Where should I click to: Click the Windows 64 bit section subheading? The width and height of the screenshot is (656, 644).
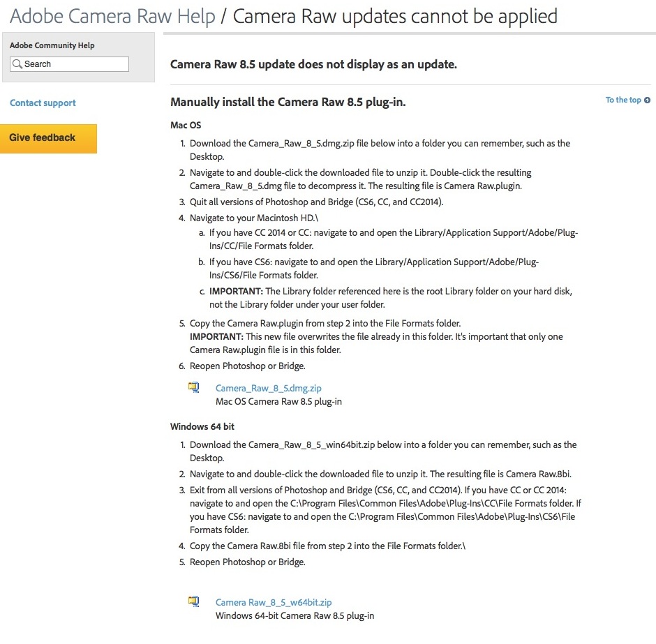click(202, 426)
